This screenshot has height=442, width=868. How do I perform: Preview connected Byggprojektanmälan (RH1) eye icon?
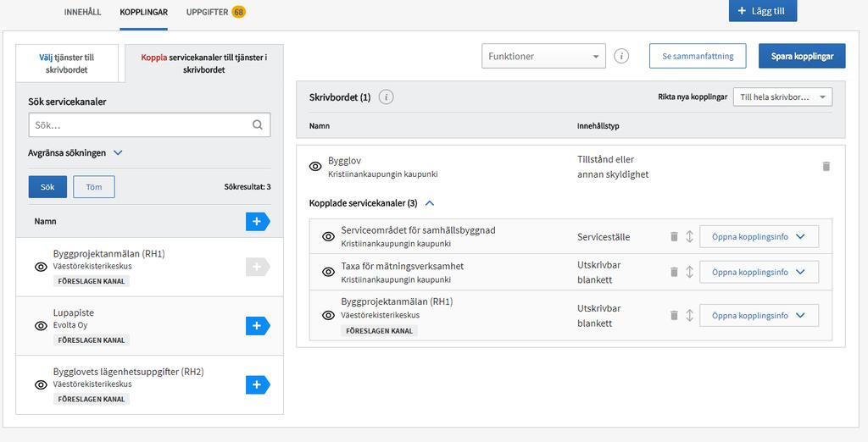click(x=328, y=315)
